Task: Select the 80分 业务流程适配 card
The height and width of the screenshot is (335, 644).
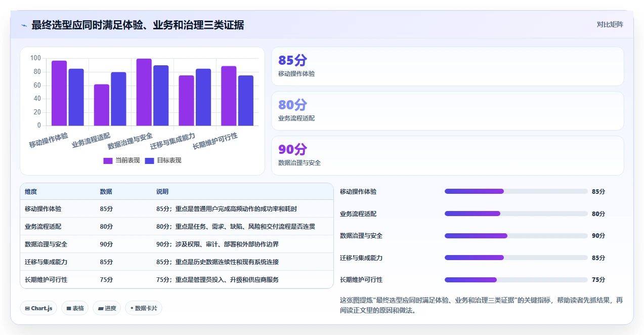Action: pos(447,111)
